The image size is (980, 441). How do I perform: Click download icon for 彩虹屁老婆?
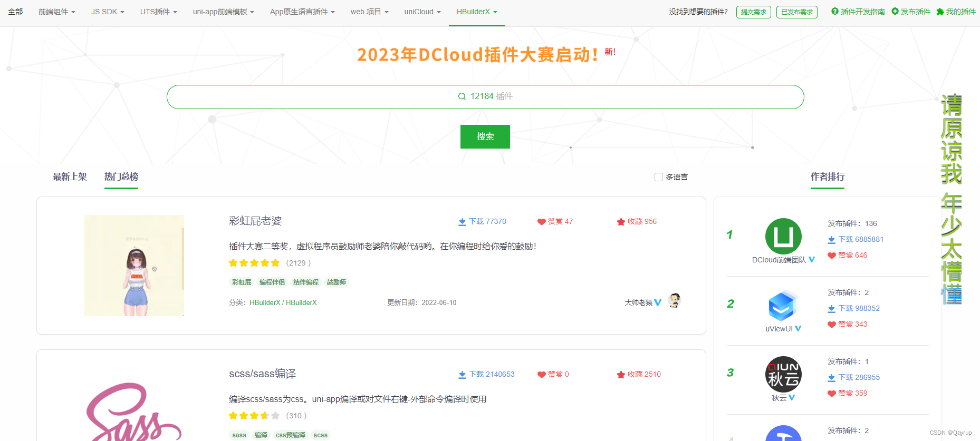pos(462,222)
